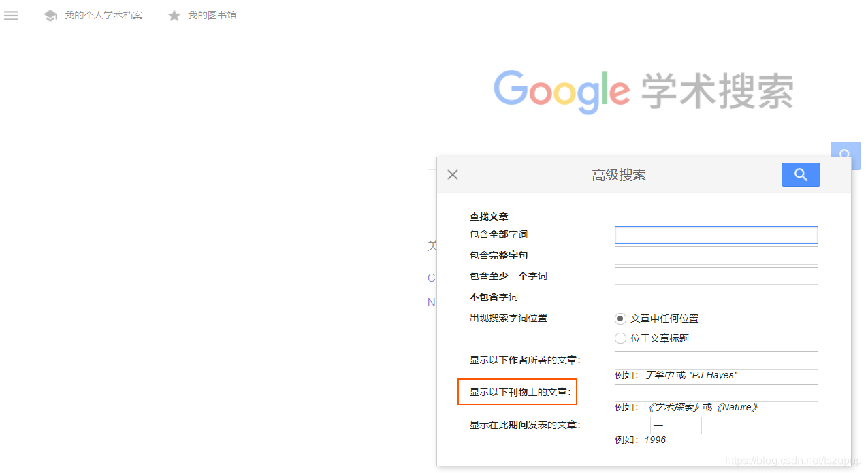Click the 高级搜索 dialog title
The width and height of the screenshot is (868, 473).
pyautogui.click(x=619, y=175)
